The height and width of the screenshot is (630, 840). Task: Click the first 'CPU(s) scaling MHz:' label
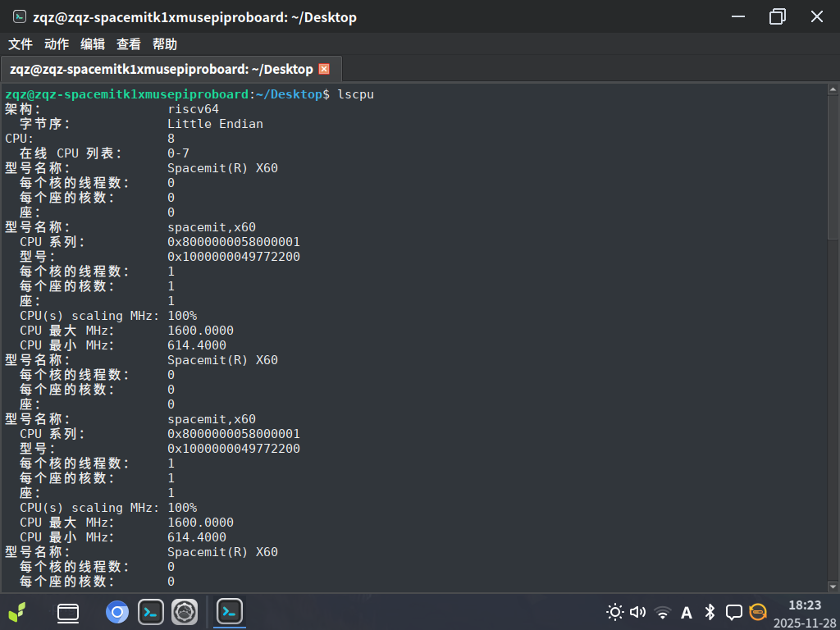(x=89, y=316)
